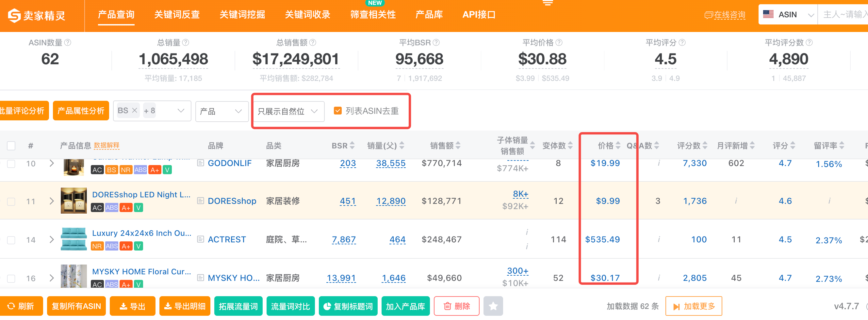Click the 复制所有ASIN button
The image size is (868, 320).
click(x=76, y=306)
